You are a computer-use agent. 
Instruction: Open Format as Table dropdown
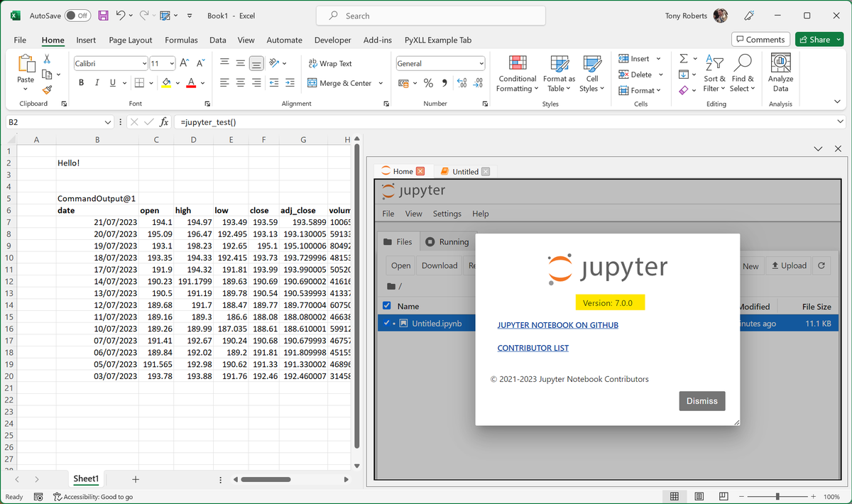coord(559,74)
